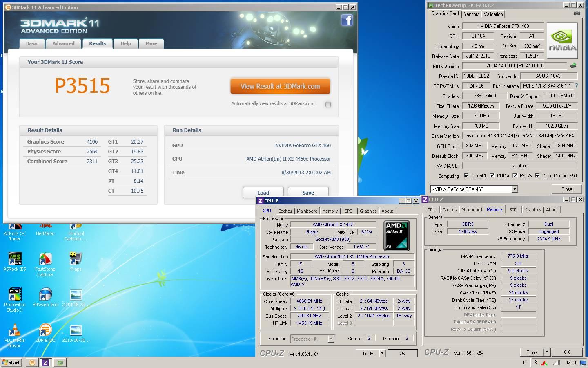Switch to the Basic tab in 3DMark

pyautogui.click(x=32, y=43)
